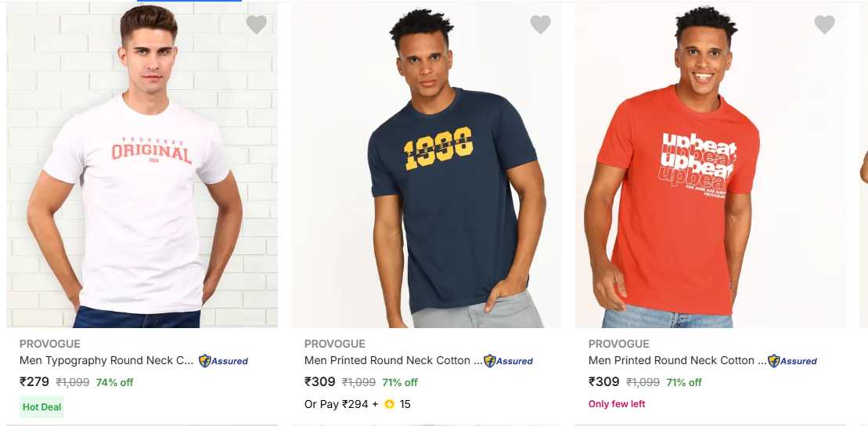Wishlist the white Original typography t-shirt
This screenshot has width=868, height=426.
[257, 25]
